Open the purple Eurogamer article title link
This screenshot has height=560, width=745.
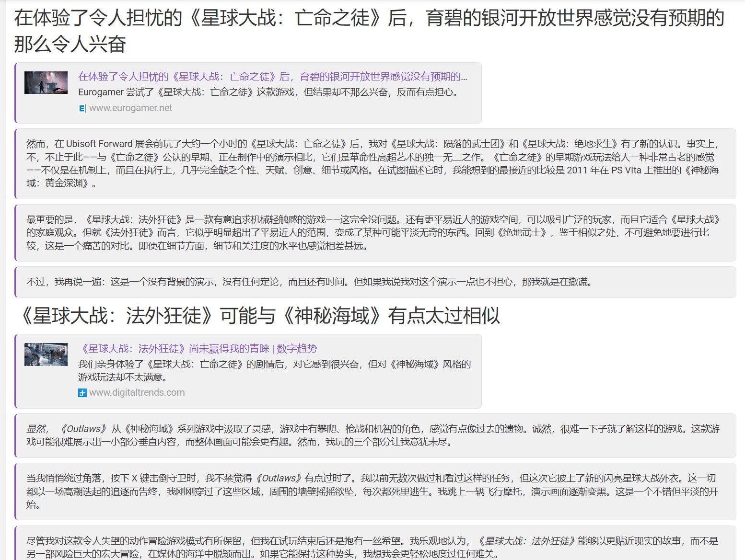tap(272, 77)
